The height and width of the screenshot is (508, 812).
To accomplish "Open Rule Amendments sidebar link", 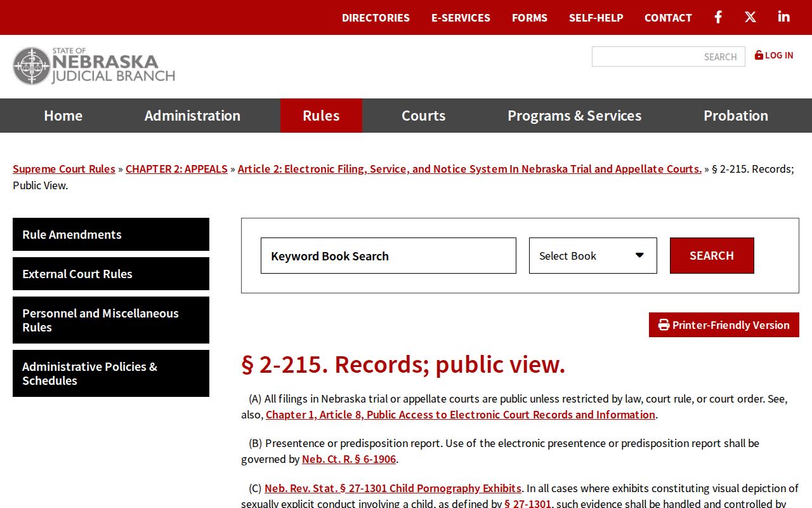I will [111, 234].
